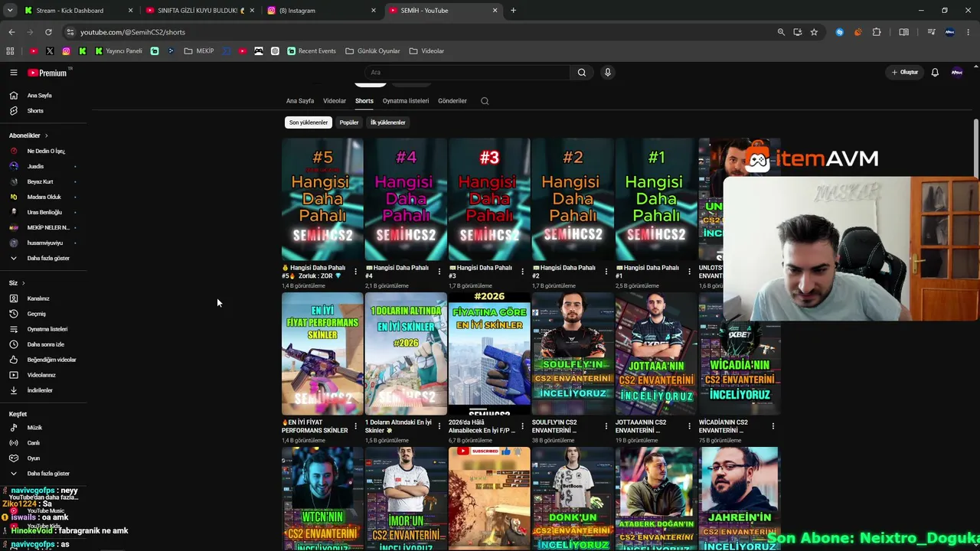The image size is (980, 551).
Task: Open options menu for SOULFLY'IN CS2 short
Action: click(606, 425)
